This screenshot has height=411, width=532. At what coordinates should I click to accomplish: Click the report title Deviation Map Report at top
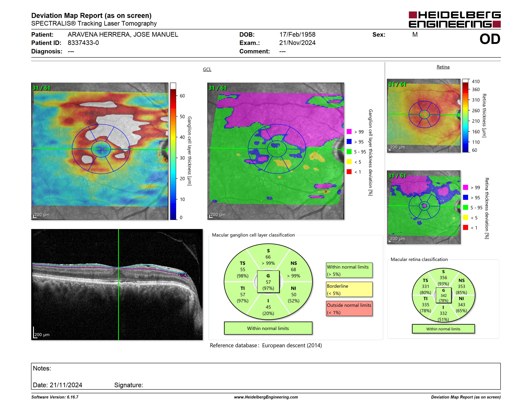point(91,16)
